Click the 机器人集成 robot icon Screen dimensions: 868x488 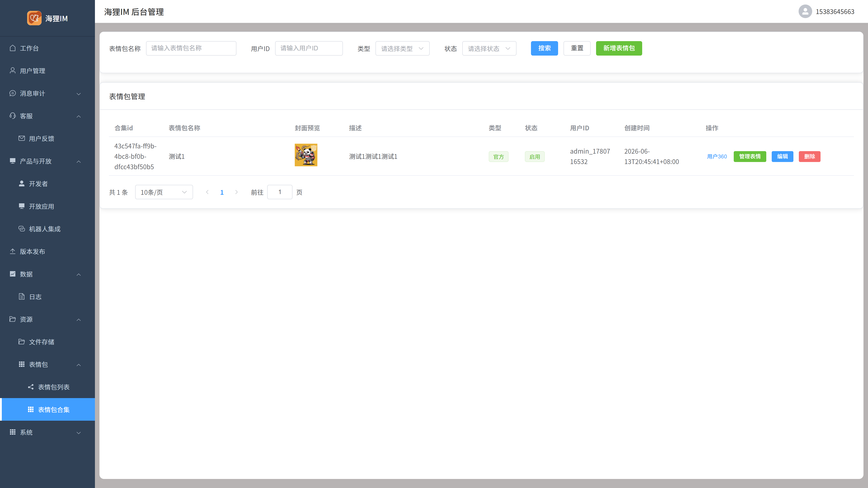[21, 228]
